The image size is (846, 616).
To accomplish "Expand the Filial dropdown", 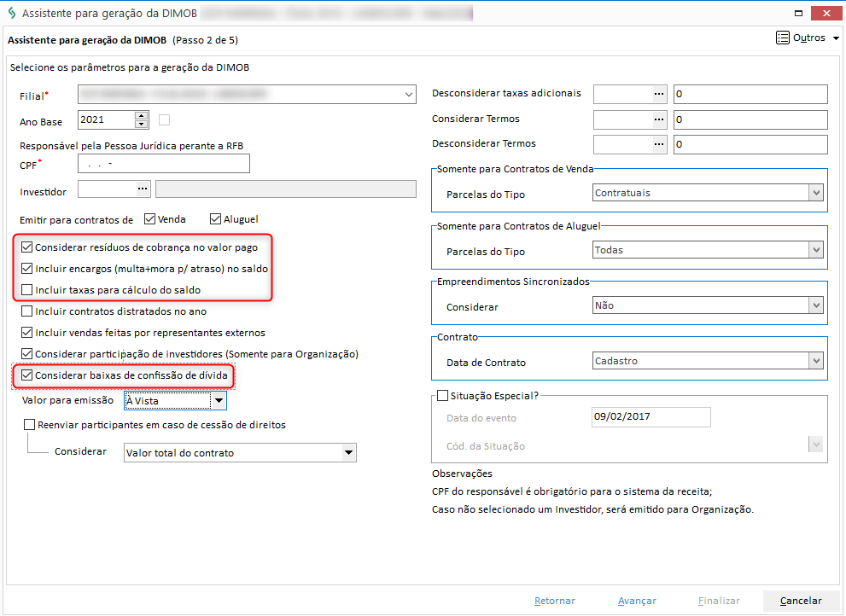I will (410, 95).
